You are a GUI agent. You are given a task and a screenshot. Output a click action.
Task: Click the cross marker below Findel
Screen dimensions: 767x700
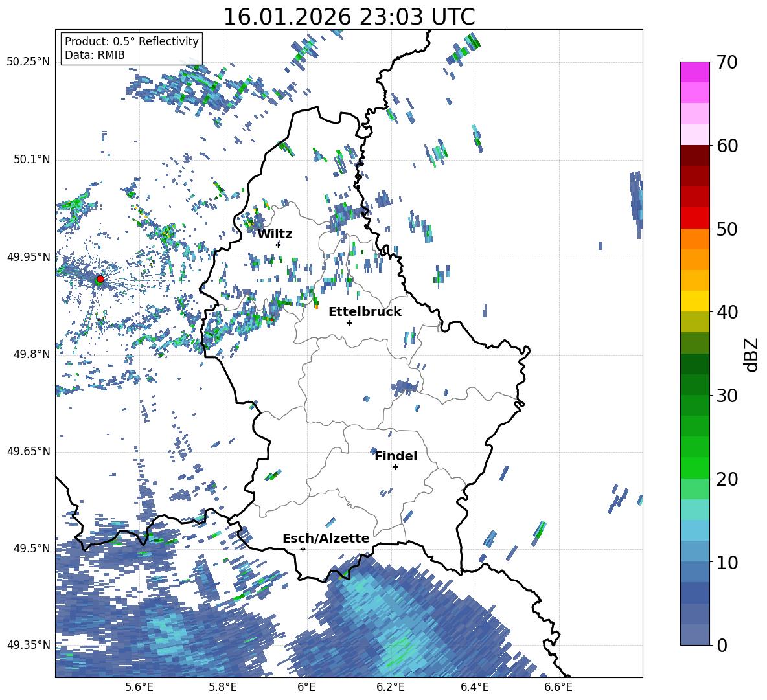point(395,468)
